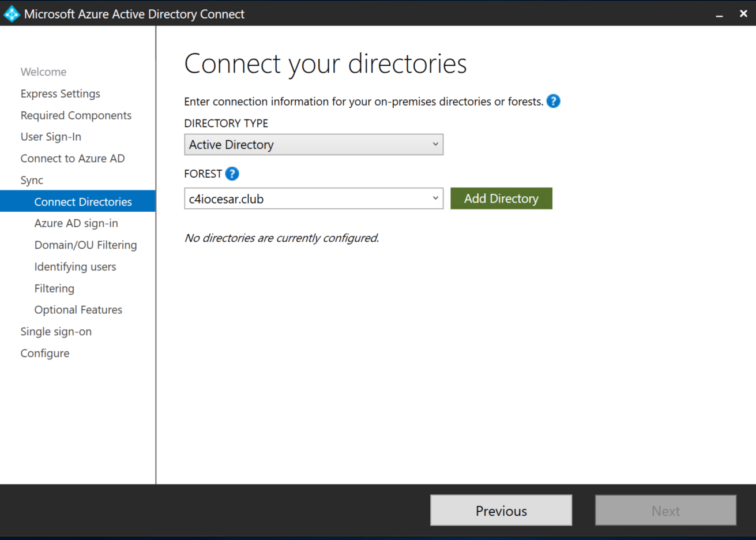Screen dimensions: 756x540
Task: Go back with the Previous button
Action: [501, 511]
